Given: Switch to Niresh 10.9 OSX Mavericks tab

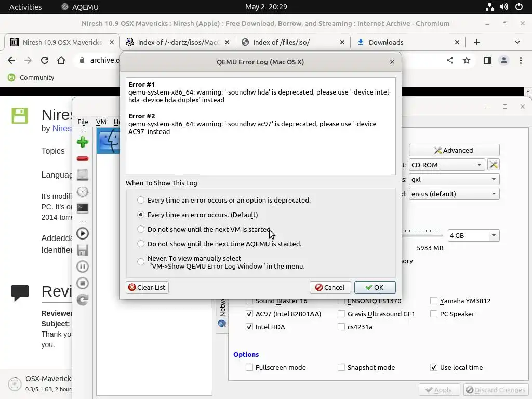Looking at the screenshot, I should click(x=62, y=42).
